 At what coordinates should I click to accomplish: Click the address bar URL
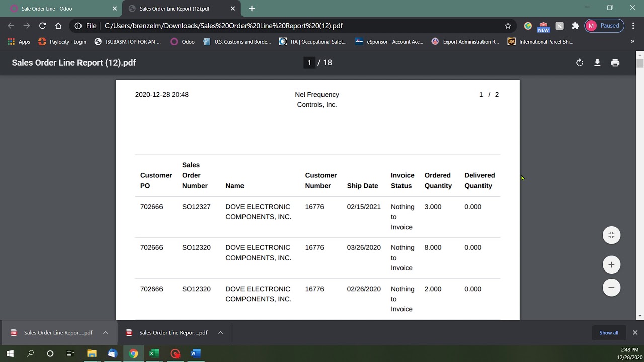pos(224,26)
